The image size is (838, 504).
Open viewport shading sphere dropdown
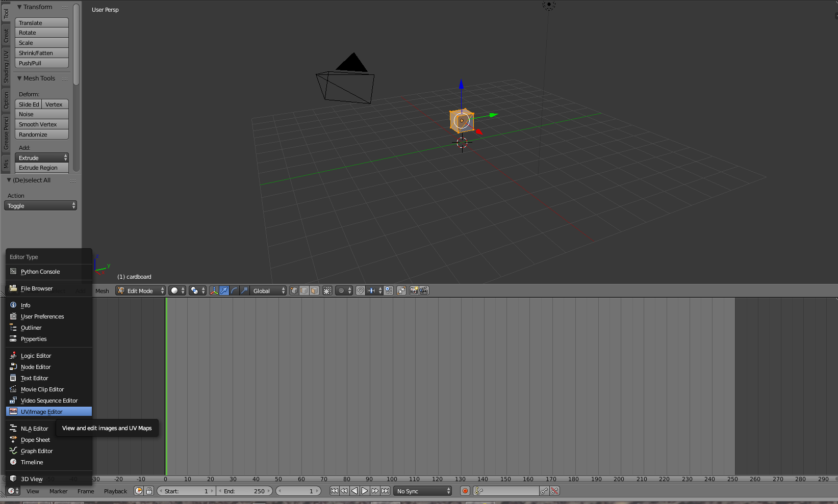tap(177, 290)
